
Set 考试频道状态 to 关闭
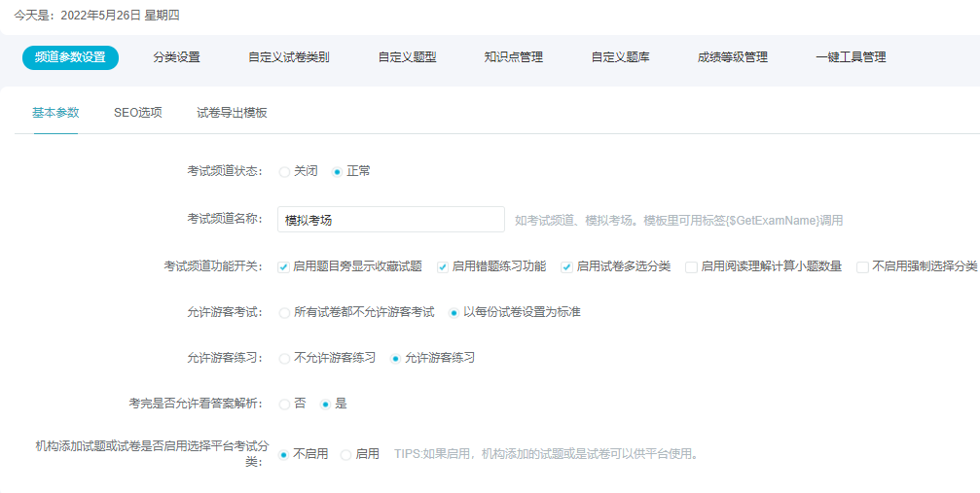[x=284, y=171]
